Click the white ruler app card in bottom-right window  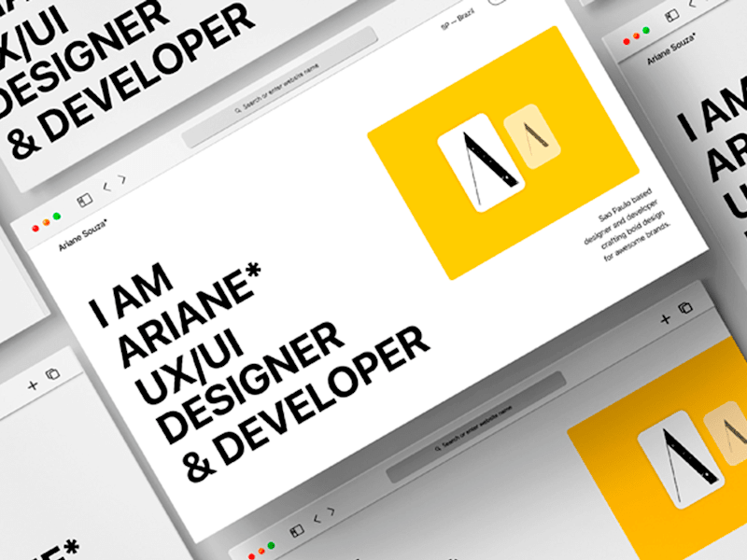(681, 459)
